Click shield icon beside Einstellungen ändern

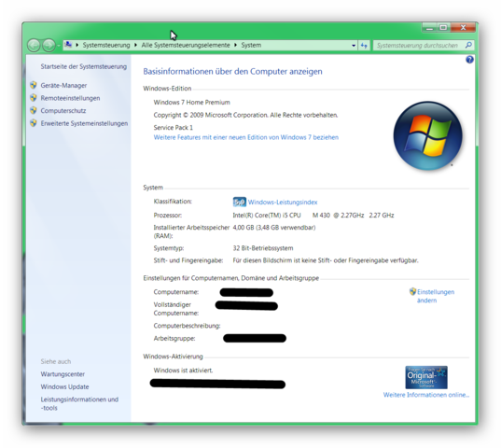(412, 291)
